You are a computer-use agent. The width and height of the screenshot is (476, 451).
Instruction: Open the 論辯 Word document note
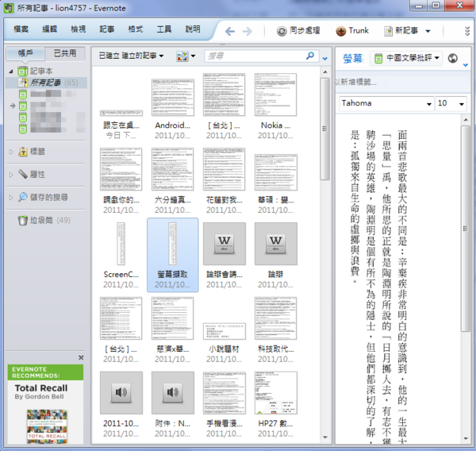[x=276, y=244]
